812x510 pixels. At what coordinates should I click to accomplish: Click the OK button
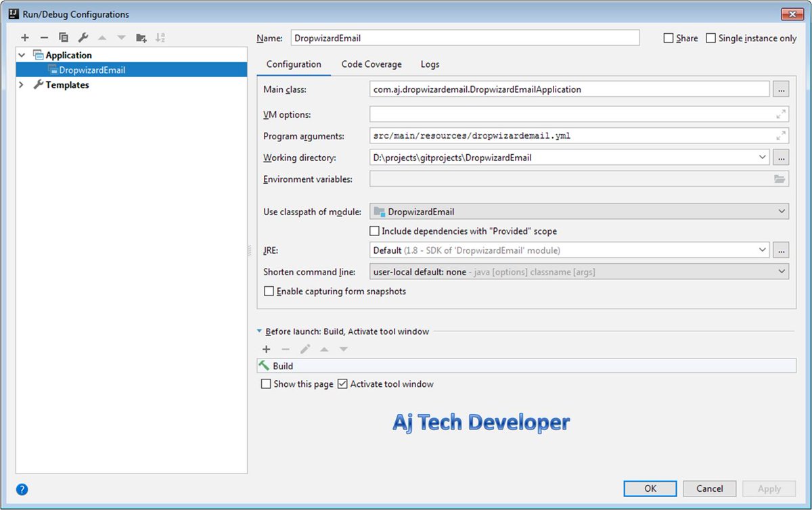point(650,488)
